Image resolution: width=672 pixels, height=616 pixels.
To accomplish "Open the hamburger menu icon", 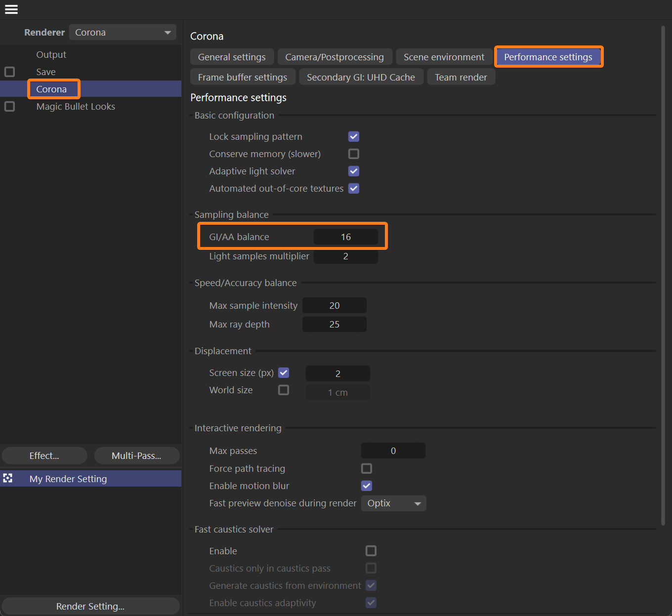I will point(11,9).
